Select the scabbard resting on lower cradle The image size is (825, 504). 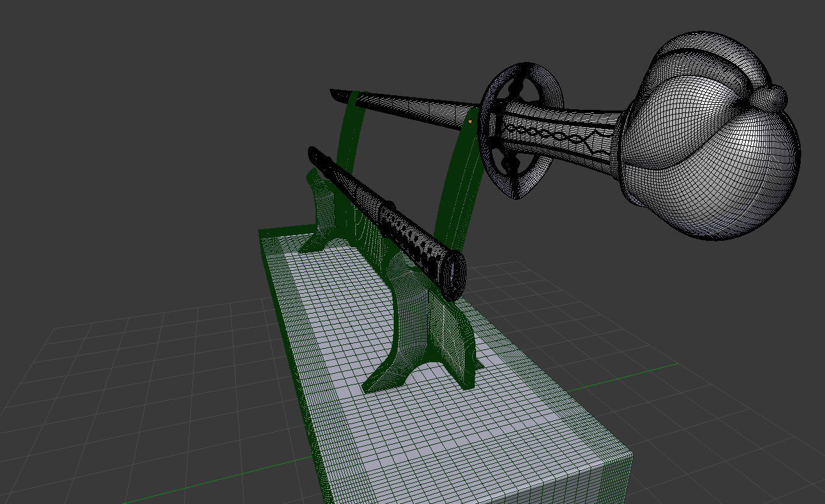[387, 222]
